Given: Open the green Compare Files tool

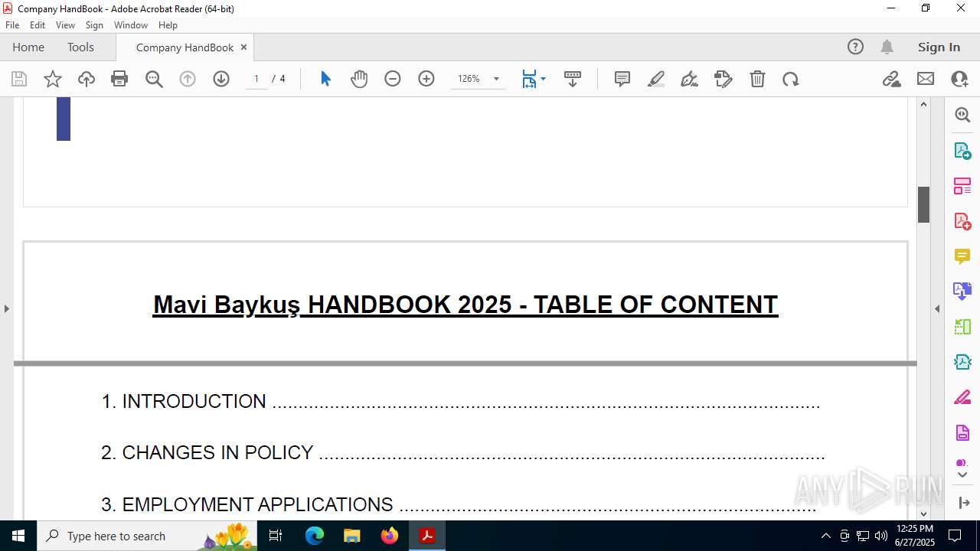Looking at the screenshot, I should click(x=962, y=327).
